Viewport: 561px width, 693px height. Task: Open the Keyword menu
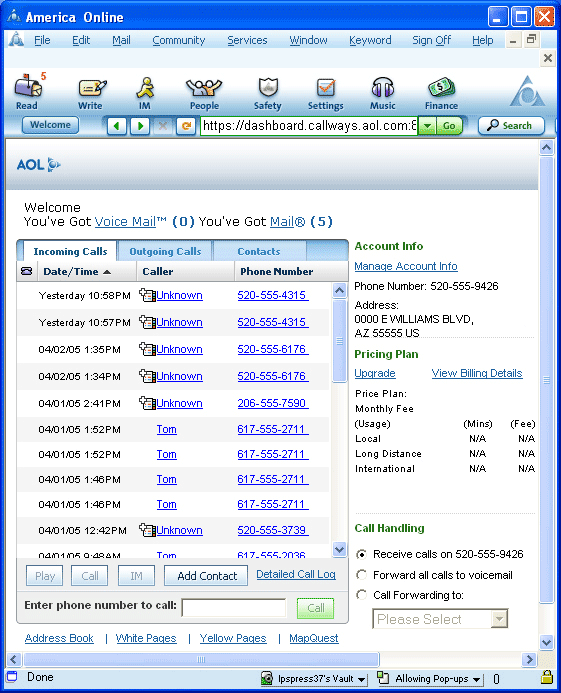click(x=370, y=40)
